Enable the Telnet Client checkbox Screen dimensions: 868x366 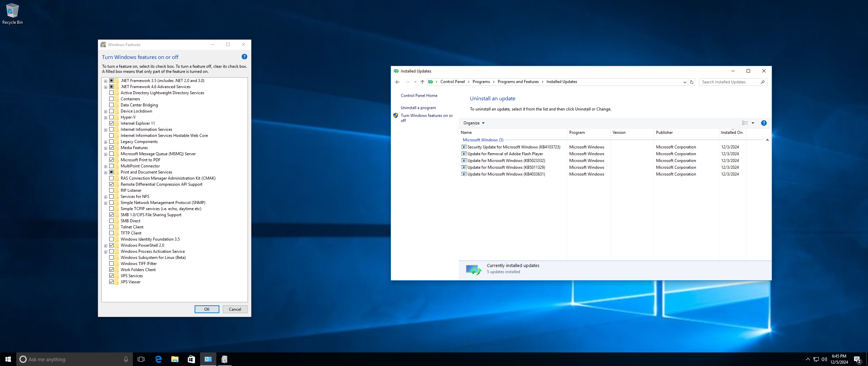pyautogui.click(x=111, y=227)
